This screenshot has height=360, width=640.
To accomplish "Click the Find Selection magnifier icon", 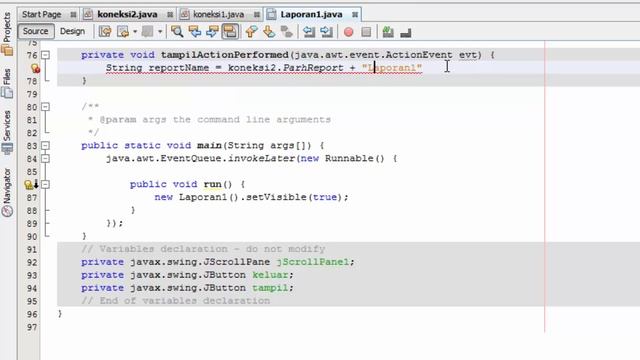I will [177, 31].
